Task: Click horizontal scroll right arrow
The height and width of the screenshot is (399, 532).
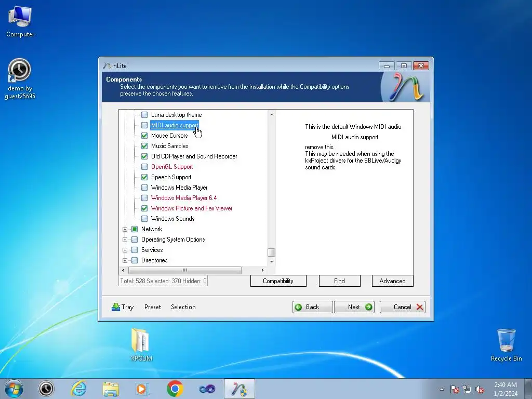Action: click(x=262, y=270)
